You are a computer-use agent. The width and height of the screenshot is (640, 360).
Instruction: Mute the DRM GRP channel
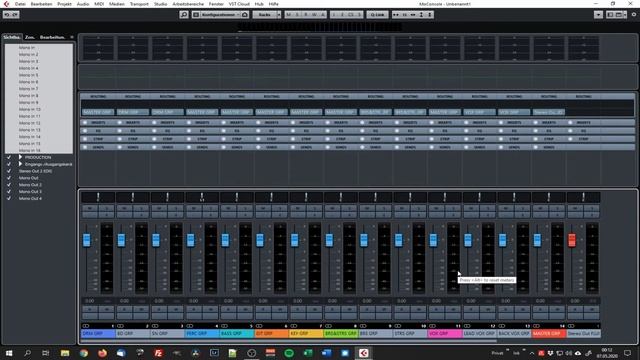(89, 208)
